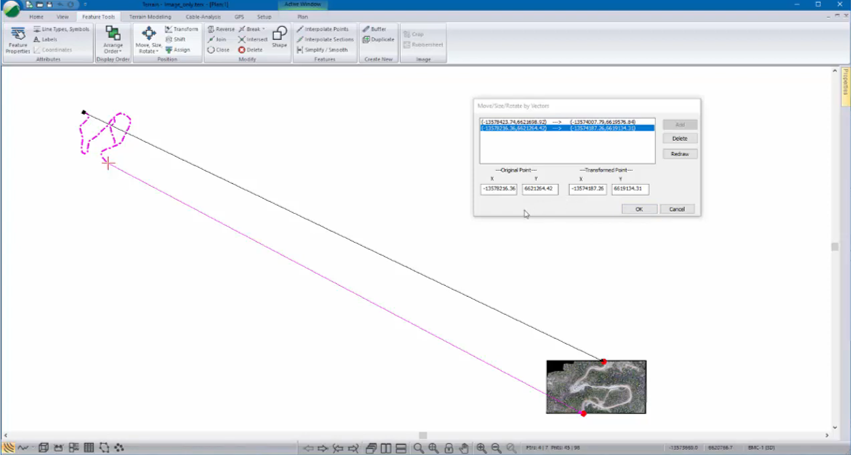Viewport: 851px width, 455px height.
Task: Click the Move, Size, Rotate tool
Action: click(x=148, y=40)
